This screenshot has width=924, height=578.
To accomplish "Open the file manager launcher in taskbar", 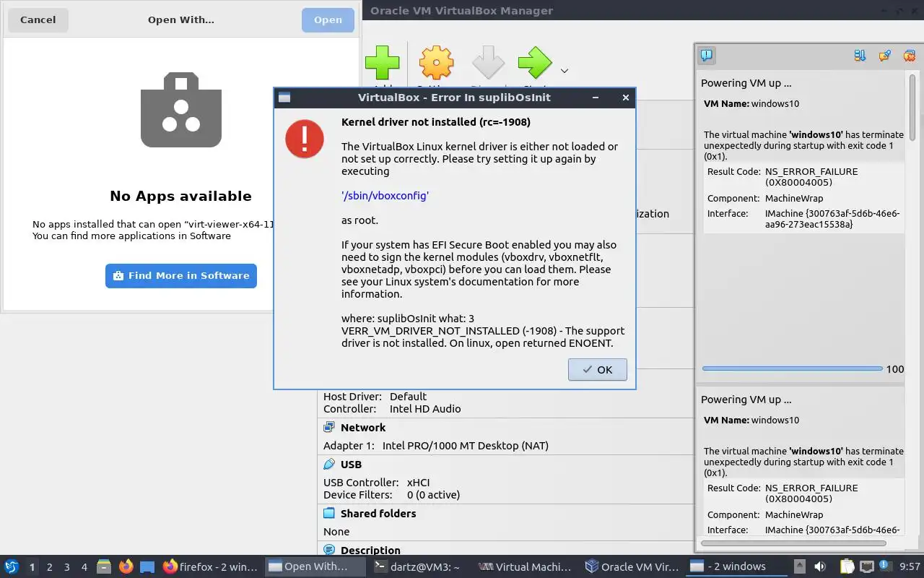I will pos(104,566).
